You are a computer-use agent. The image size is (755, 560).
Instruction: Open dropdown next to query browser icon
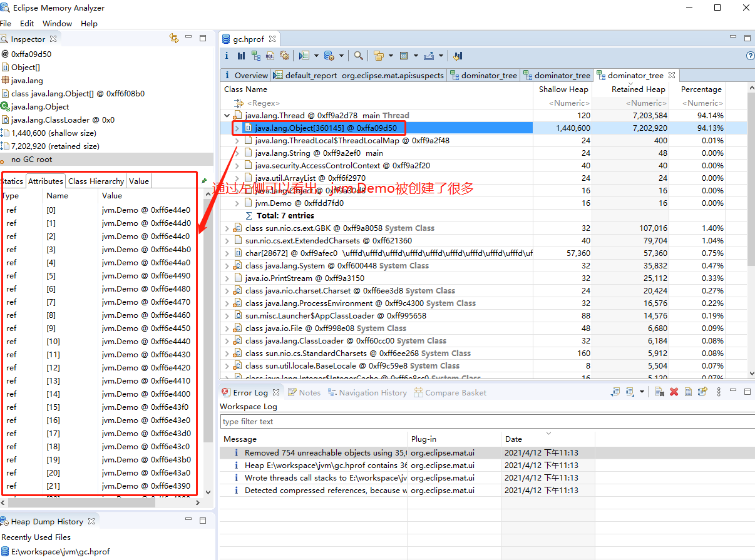coord(341,56)
